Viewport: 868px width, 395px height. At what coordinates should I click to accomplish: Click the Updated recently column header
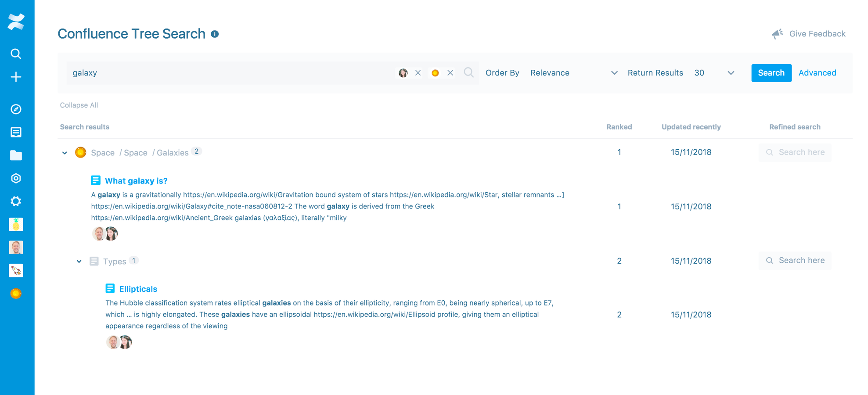point(691,127)
